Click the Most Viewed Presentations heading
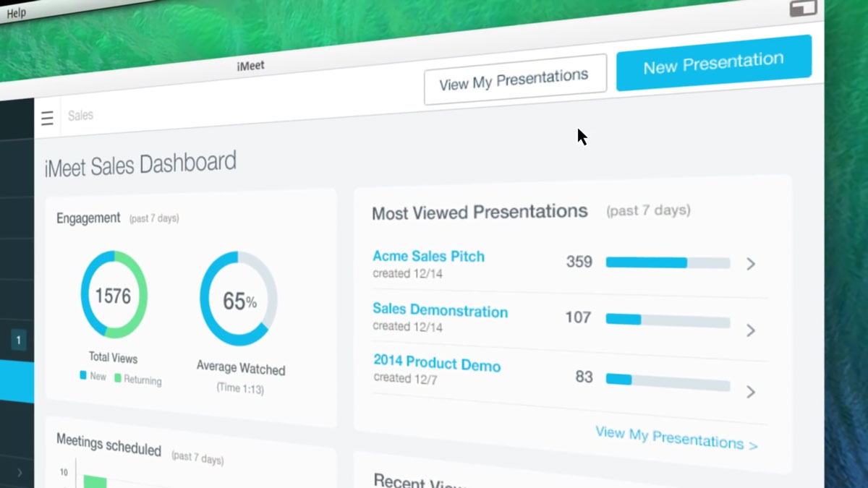Viewport: 868px width, 488px height. pyautogui.click(x=480, y=212)
